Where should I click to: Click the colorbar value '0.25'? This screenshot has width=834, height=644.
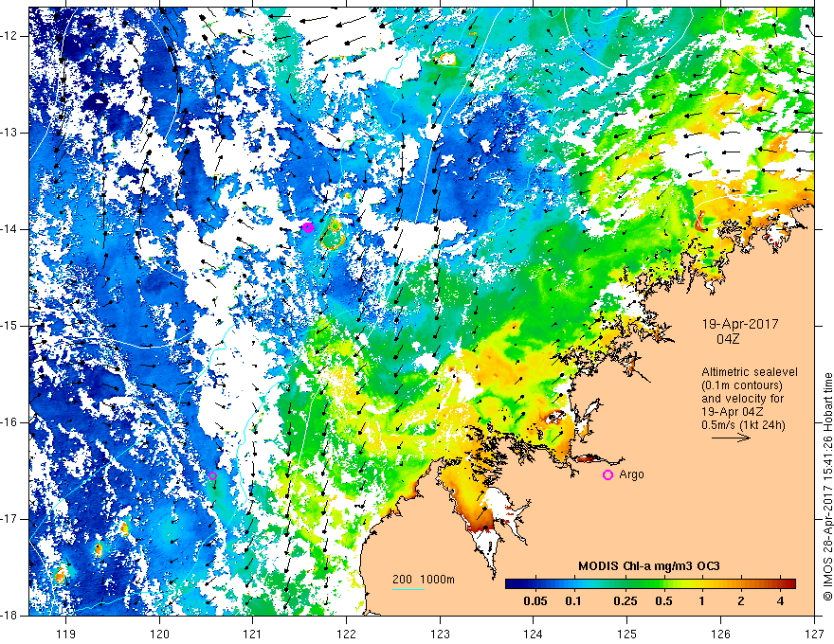[625, 601]
